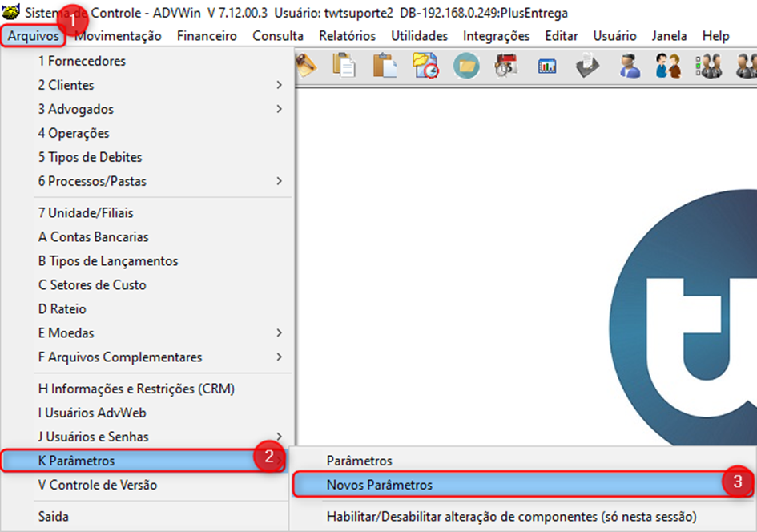Open the Financeiro menu
The width and height of the screenshot is (757, 532).
[x=207, y=36]
